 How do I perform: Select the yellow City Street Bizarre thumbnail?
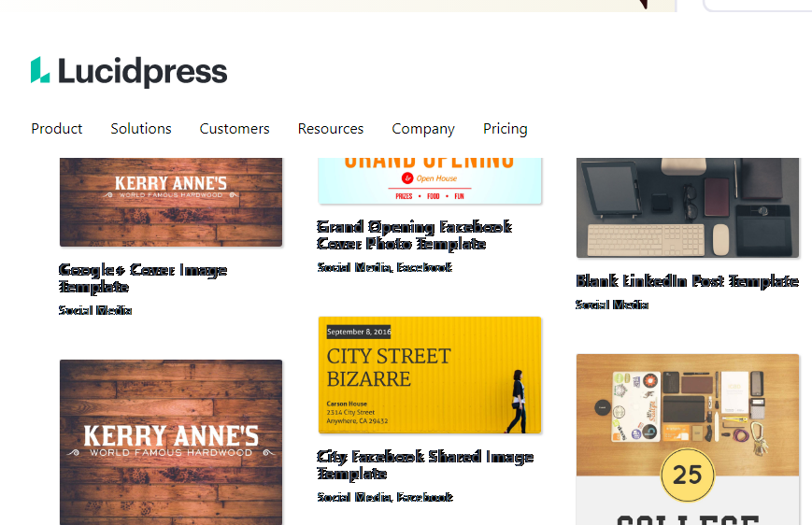click(430, 375)
